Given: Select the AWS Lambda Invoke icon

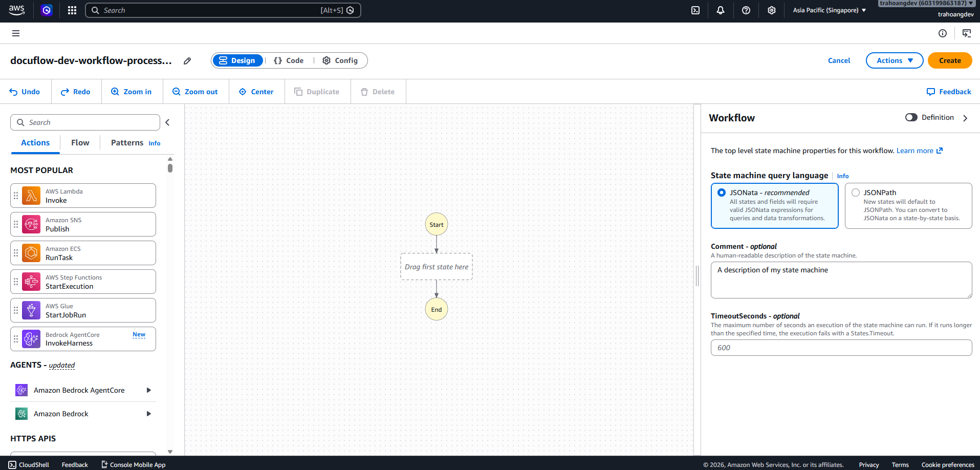Looking at the screenshot, I should coord(31,196).
